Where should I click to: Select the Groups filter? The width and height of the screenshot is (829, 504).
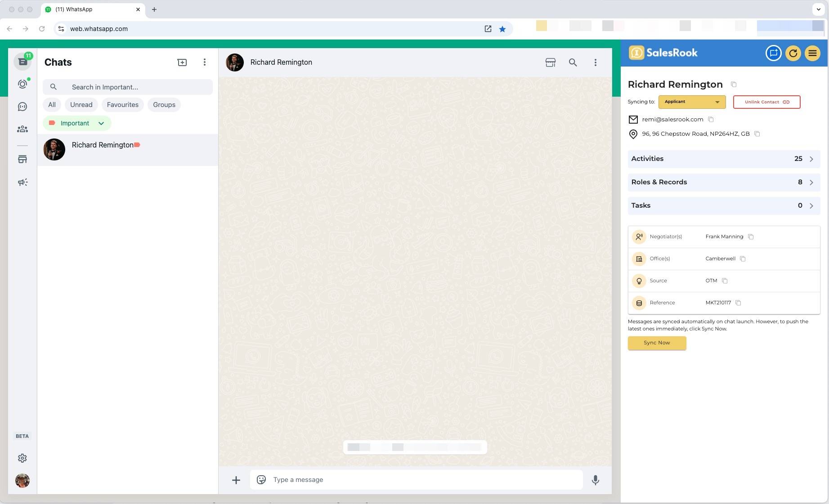click(164, 105)
